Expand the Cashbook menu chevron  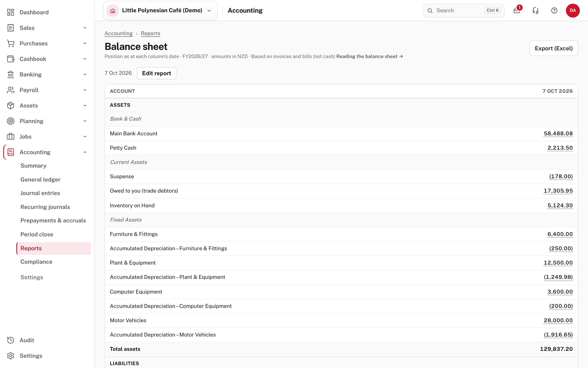[85, 59]
